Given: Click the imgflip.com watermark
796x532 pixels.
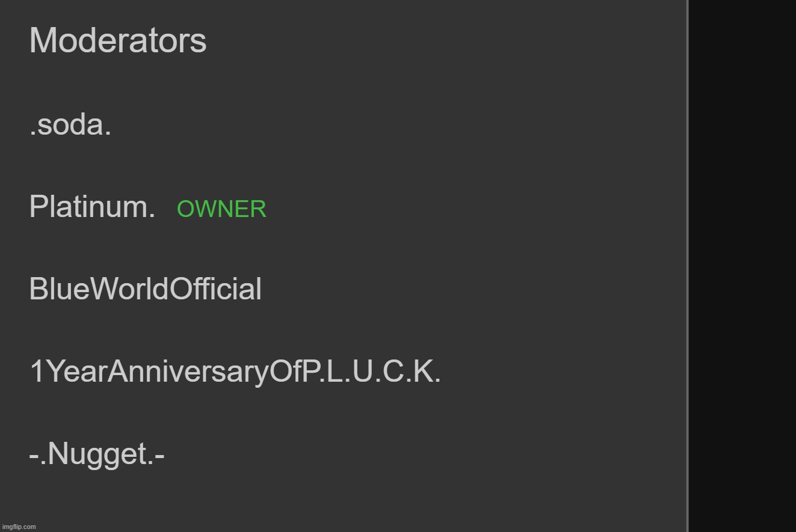Looking at the screenshot, I should pyautogui.click(x=19, y=527).
